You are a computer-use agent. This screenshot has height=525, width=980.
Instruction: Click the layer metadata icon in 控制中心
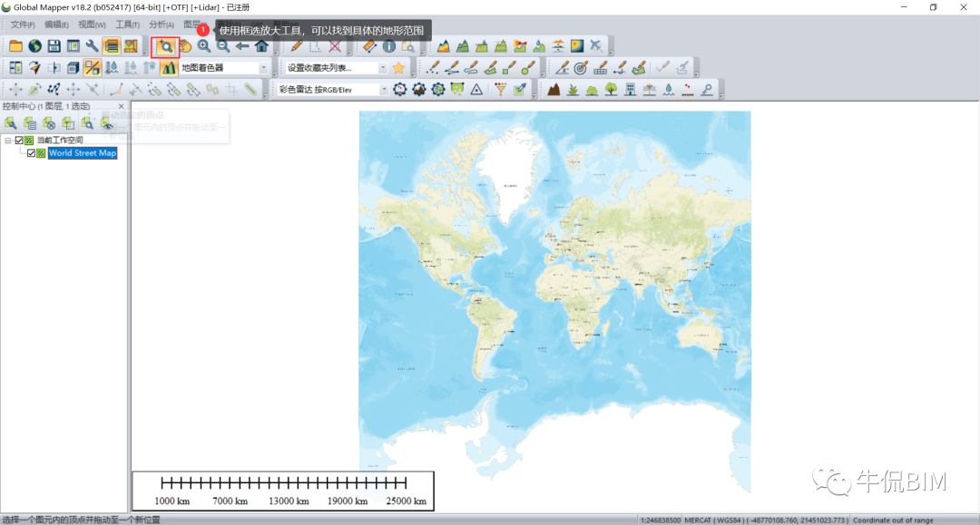(x=30, y=123)
